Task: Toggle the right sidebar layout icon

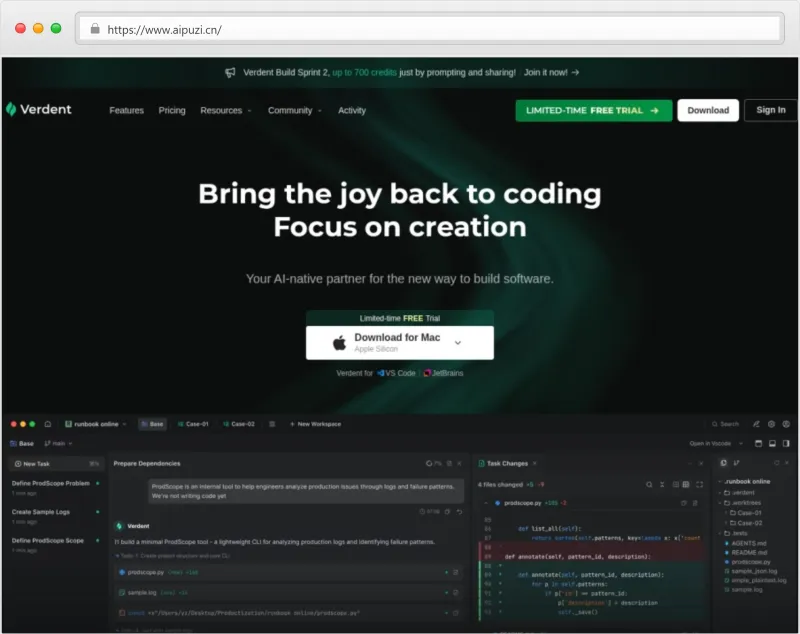Action: 787,443
